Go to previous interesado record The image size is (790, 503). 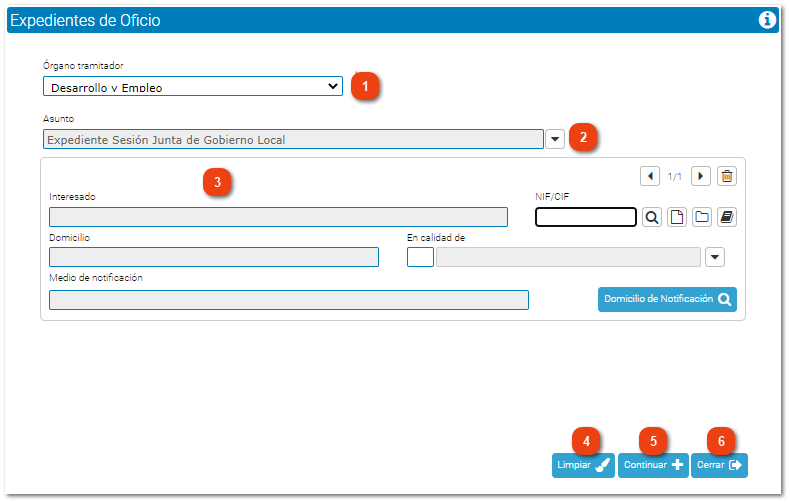650,176
